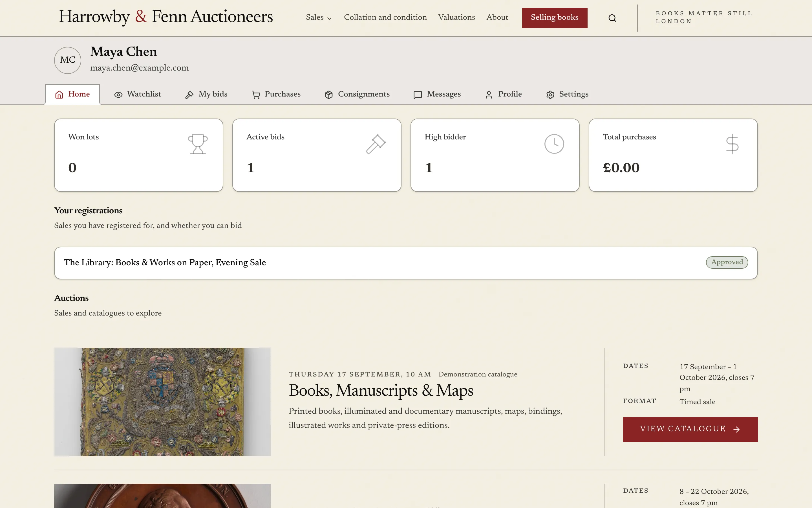Click the trophy icon in Won lots

198,144
